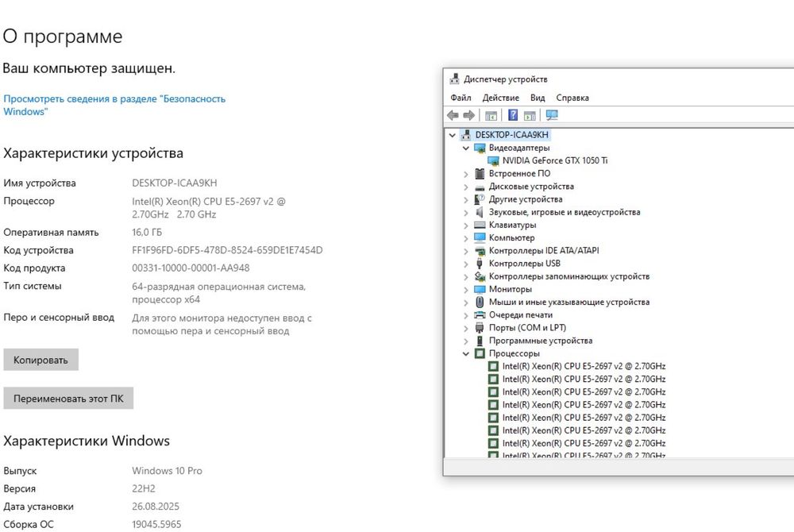This screenshot has width=794, height=532.
Task: Click the Копировать button
Action: click(x=41, y=360)
